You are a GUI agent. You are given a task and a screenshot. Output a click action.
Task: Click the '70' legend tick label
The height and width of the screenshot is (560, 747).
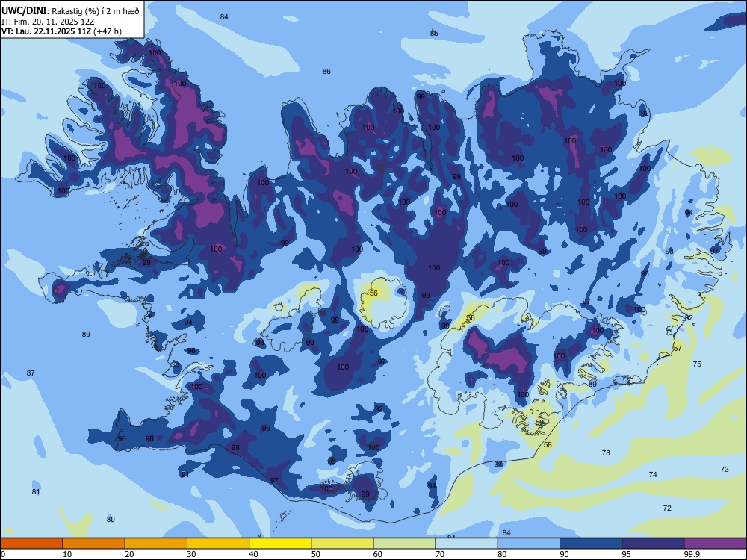(x=440, y=554)
